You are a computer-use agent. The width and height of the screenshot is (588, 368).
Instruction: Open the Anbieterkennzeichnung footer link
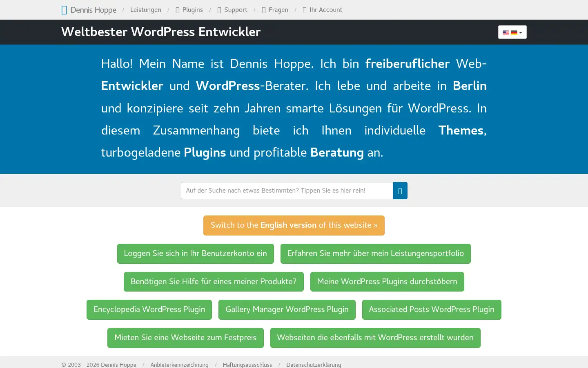(179, 365)
